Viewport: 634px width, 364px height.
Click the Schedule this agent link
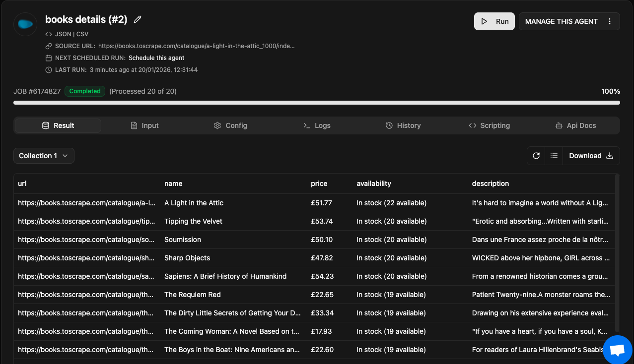156,58
